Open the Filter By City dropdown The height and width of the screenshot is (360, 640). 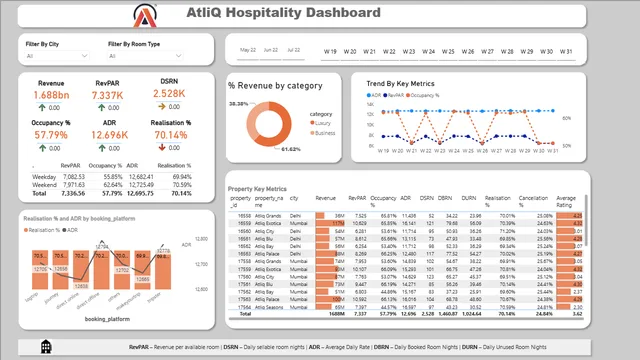click(x=57, y=56)
